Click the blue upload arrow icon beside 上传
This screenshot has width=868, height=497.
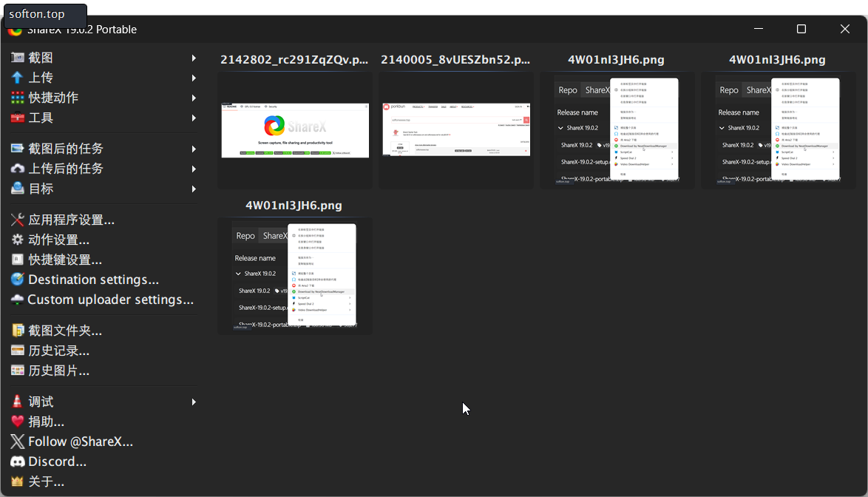[18, 78]
